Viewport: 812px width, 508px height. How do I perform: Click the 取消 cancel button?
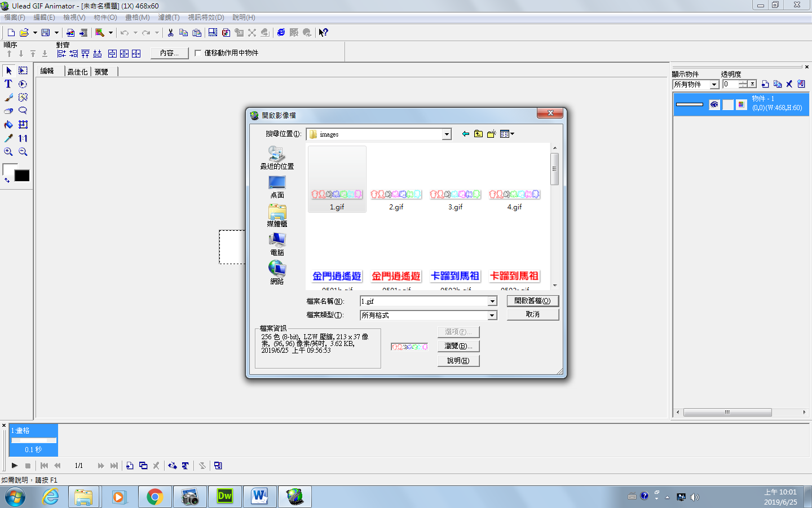(532, 314)
